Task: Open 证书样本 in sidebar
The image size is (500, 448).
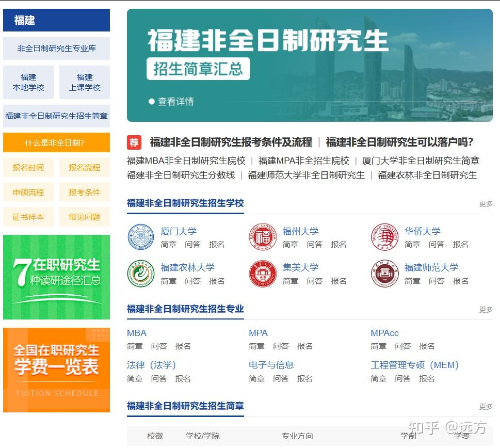Action: point(28,217)
